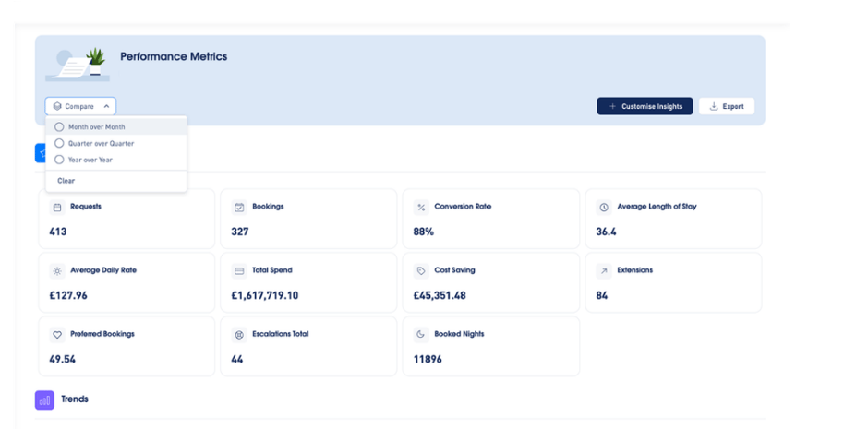Click the Escalations Total card label
The width and height of the screenshot is (868, 429).
[281, 334]
